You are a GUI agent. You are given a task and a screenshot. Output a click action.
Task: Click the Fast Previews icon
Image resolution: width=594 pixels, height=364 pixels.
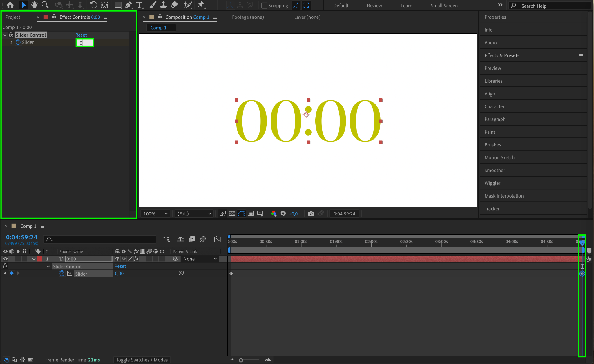[x=222, y=214]
